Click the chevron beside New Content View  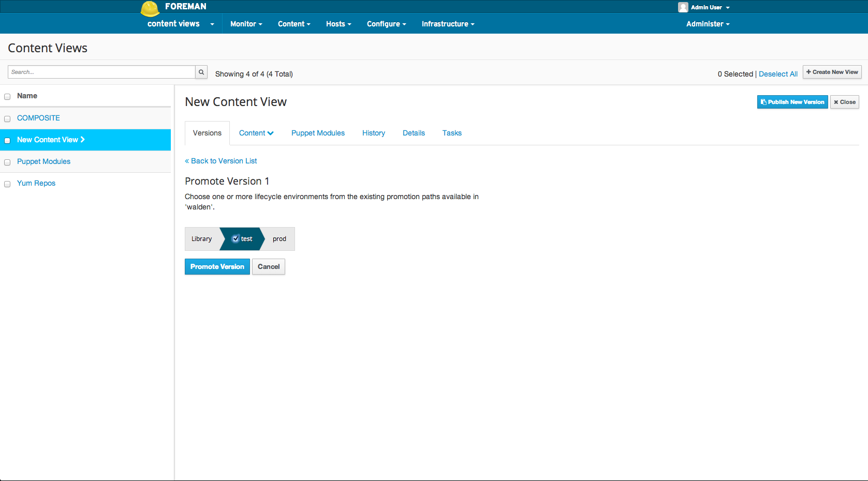[82, 140]
